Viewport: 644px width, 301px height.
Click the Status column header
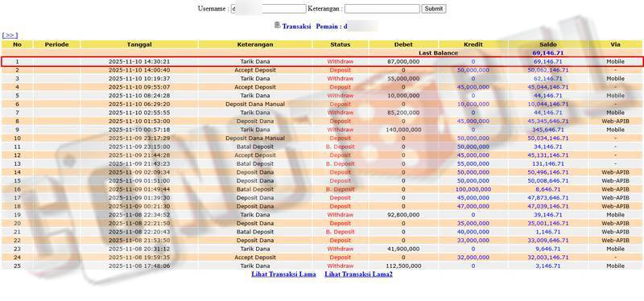click(x=340, y=44)
